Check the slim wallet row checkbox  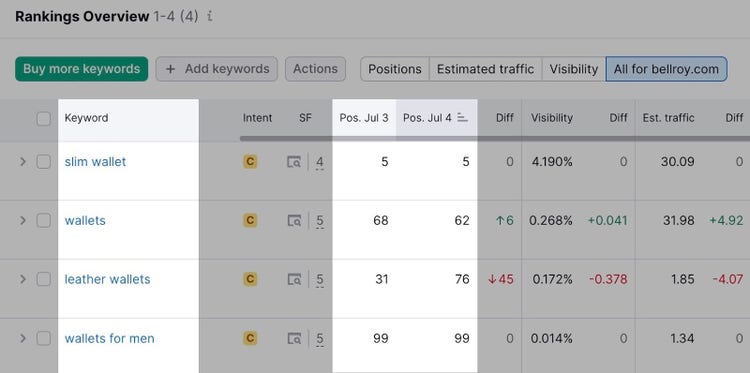click(x=44, y=162)
